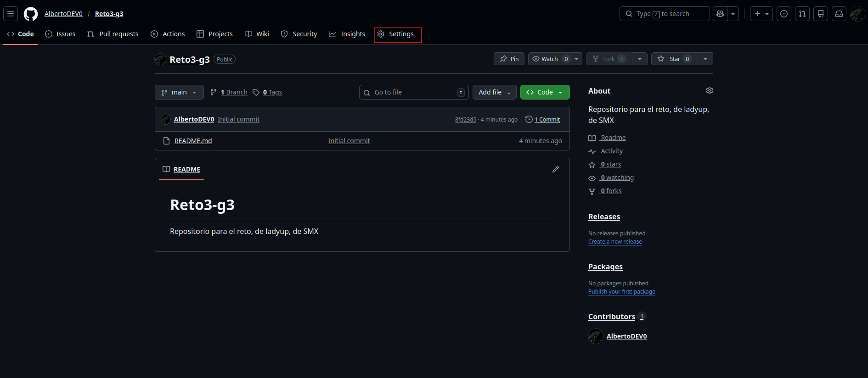
Task: Open About settings gear icon
Action: [710, 91]
